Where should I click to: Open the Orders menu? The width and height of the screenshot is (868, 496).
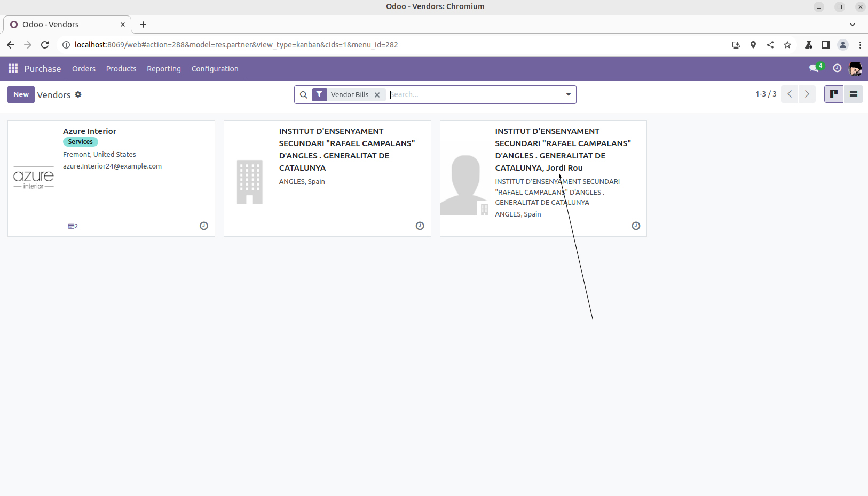84,69
